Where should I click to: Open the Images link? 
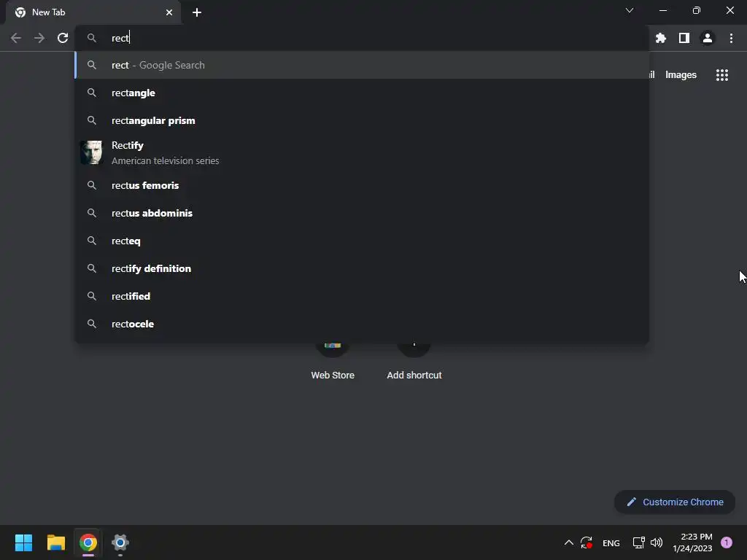click(x=681, y=75)
